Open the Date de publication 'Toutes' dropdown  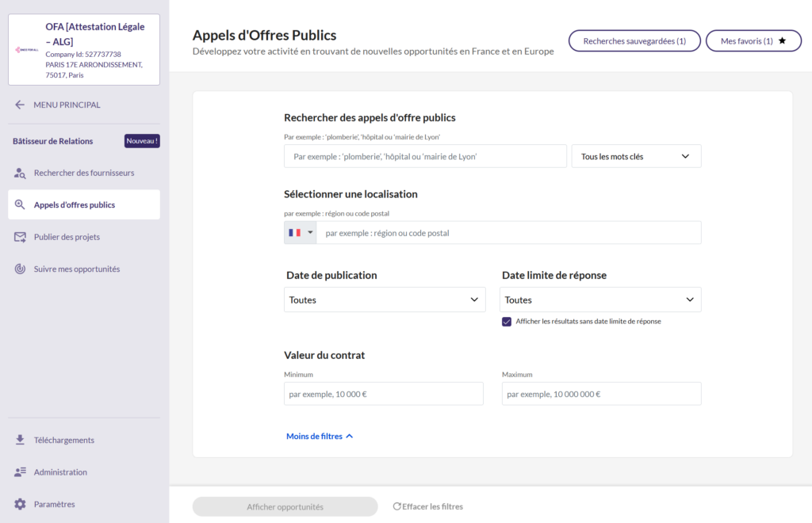[x=385, y=300]
